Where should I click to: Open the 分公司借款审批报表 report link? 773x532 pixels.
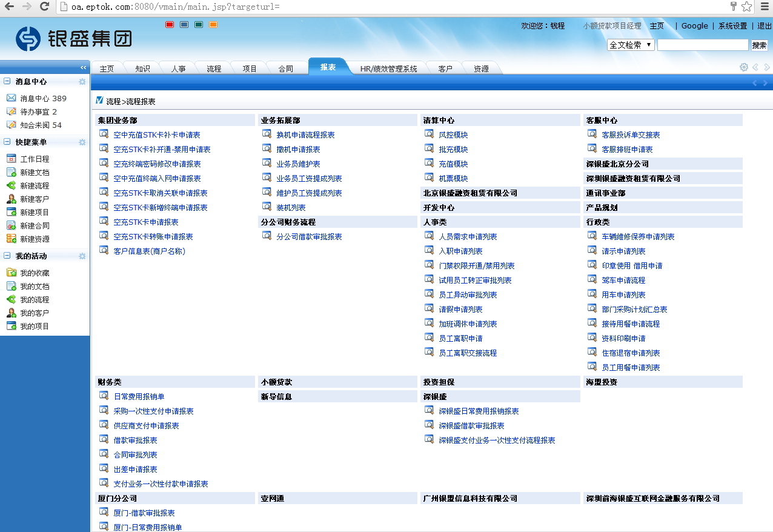[x=309, y=237]
